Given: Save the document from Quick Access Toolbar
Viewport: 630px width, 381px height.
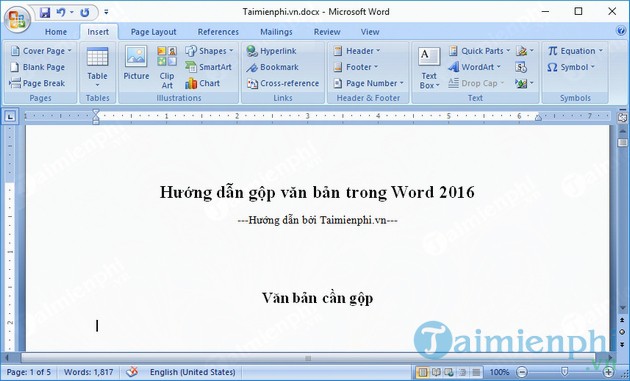Looking at the screenshot, I should 45,12.
